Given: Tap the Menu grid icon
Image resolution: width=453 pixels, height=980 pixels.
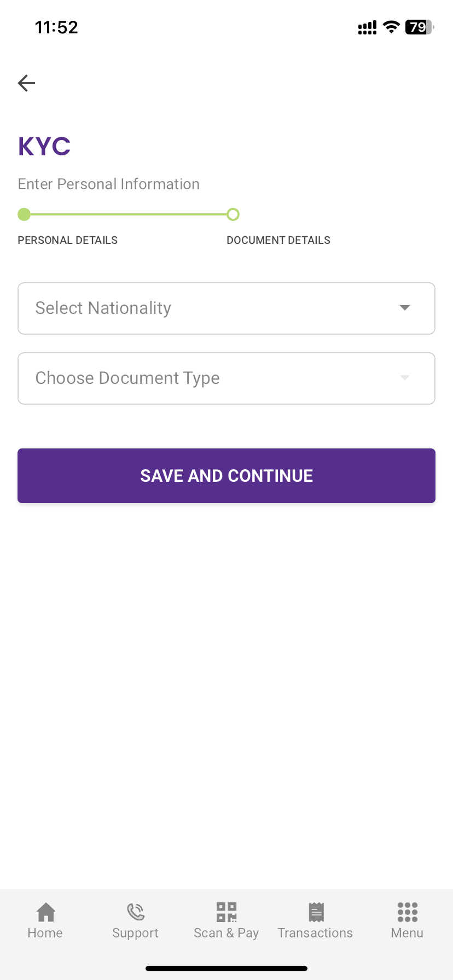Looking at the screenshot, I should tap(408, 912).
